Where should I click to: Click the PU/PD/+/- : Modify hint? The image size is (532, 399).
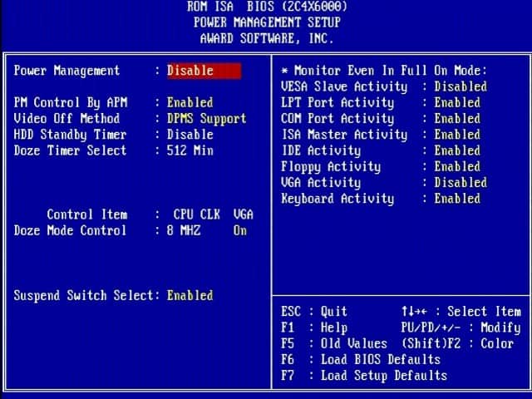click(461, 328)
